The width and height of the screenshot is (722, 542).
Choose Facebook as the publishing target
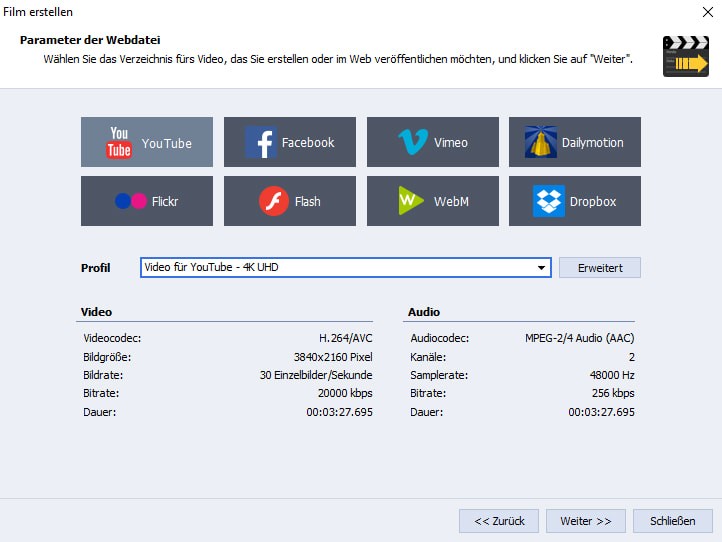click(290, 143)
